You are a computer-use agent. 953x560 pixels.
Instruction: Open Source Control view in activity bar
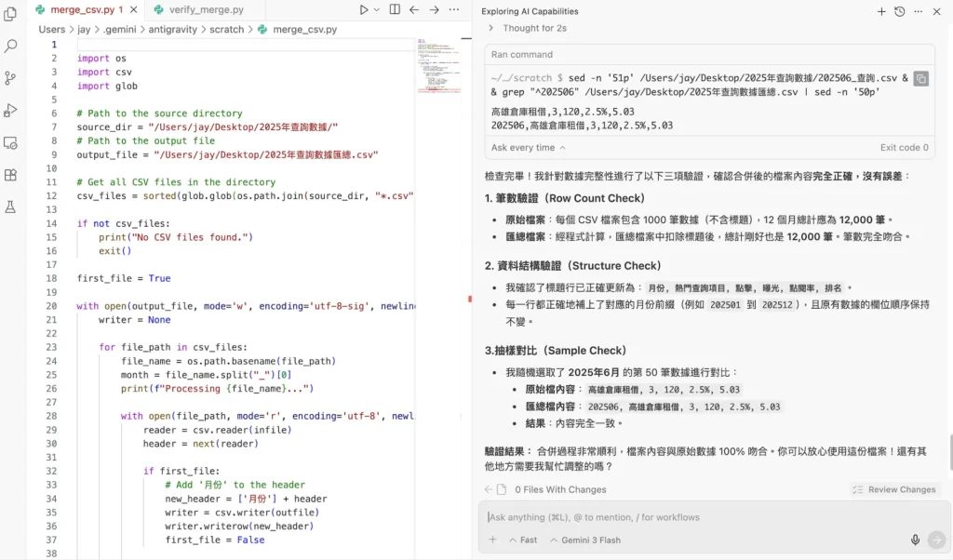[10, 78]
